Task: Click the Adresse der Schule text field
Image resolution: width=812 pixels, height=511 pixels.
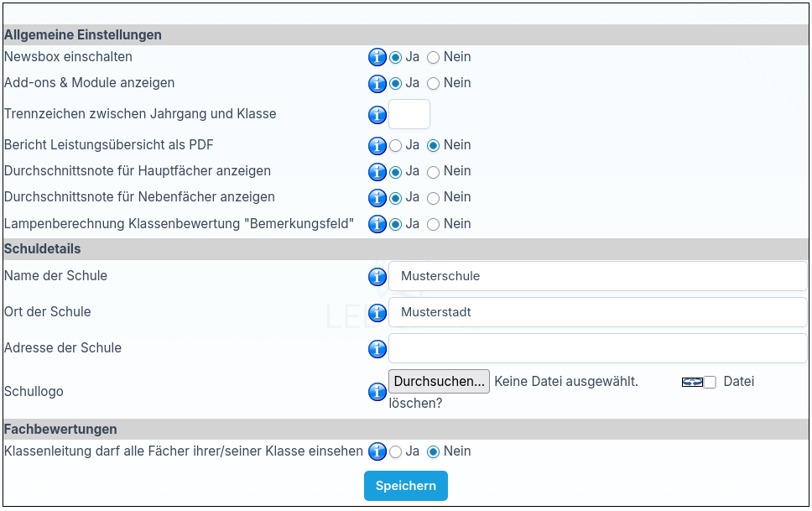Action: click(x=597, y=348)
